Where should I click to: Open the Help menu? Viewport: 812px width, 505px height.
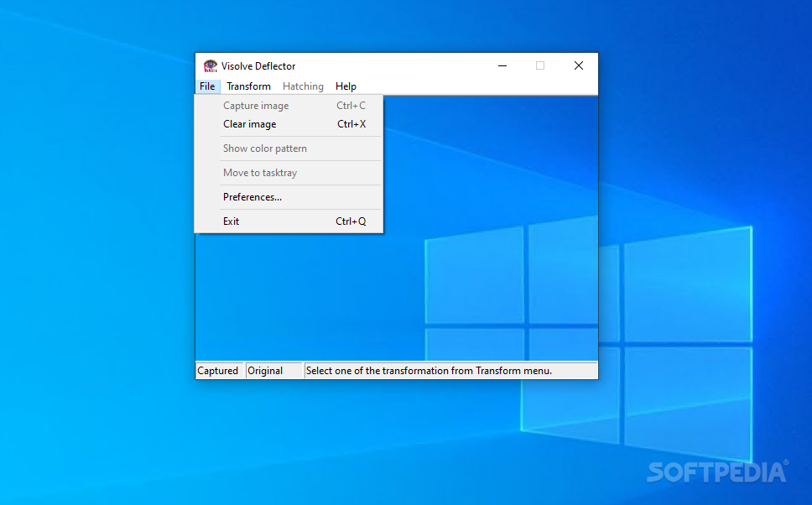point(346,86)
